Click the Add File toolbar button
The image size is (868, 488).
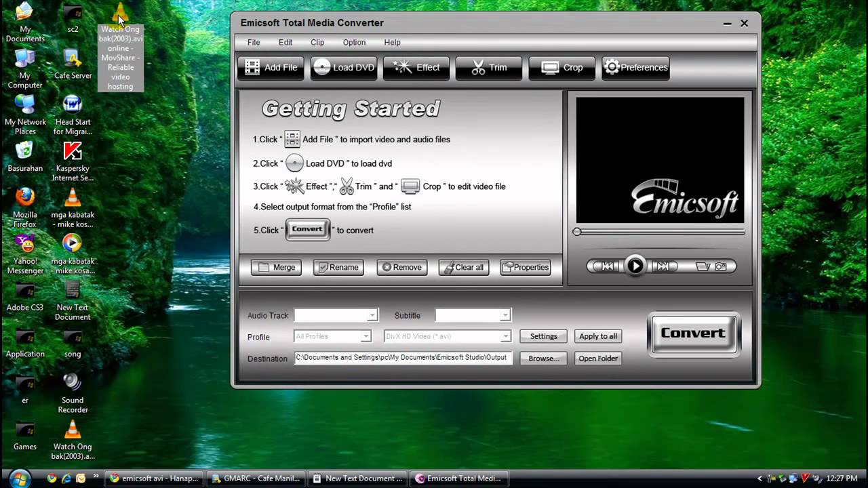[x=271, y=67]
